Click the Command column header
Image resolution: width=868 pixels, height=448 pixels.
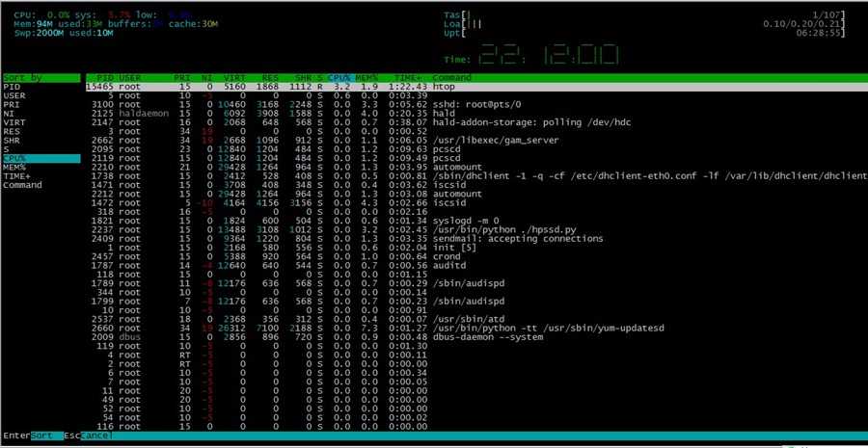(x=451, y=78)
